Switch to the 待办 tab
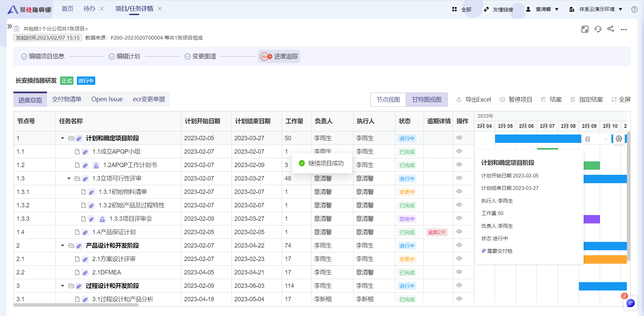This screenshot has height=316, width=644. point(89,9)
